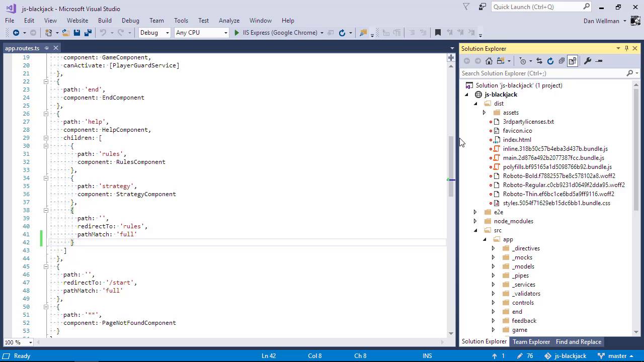Select favicon.ico file in the dist folder

[x=517, y=131]
